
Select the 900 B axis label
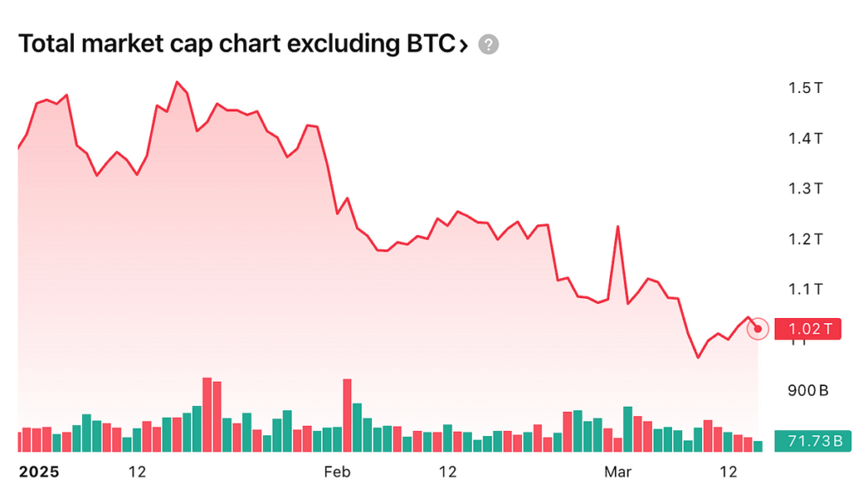807,391
